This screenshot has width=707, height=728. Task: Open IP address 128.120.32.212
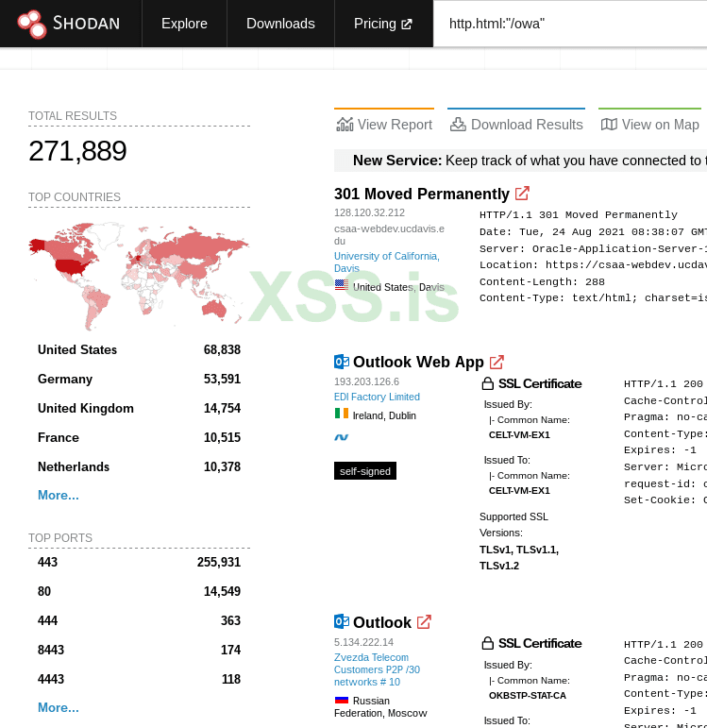[369, 212]
